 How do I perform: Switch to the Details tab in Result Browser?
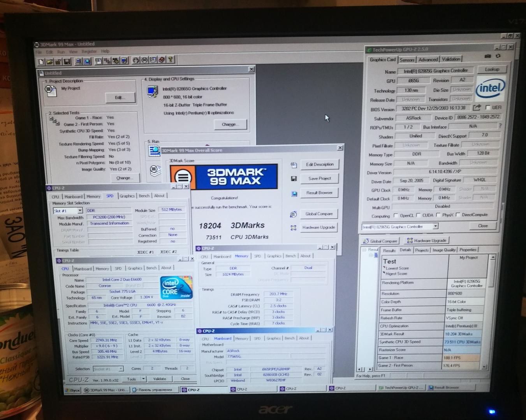405,250
